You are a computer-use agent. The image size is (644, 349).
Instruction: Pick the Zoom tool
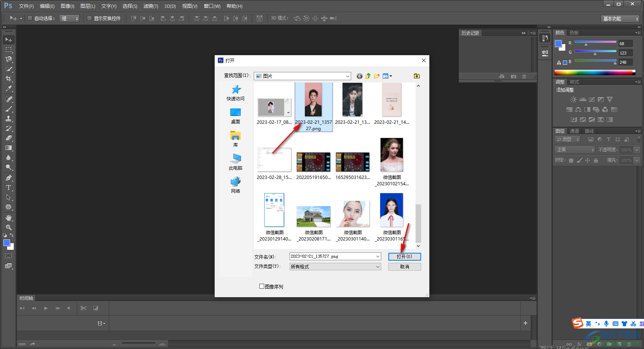pos(9,227)
